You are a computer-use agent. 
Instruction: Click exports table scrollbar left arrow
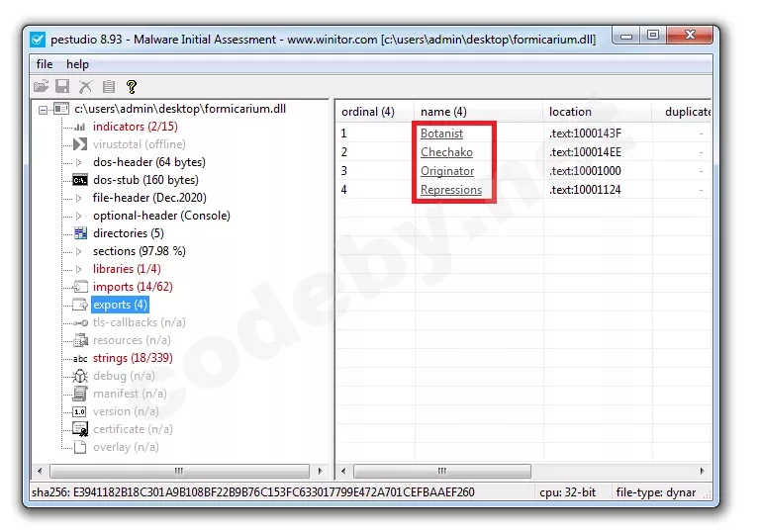coord(343,471)
